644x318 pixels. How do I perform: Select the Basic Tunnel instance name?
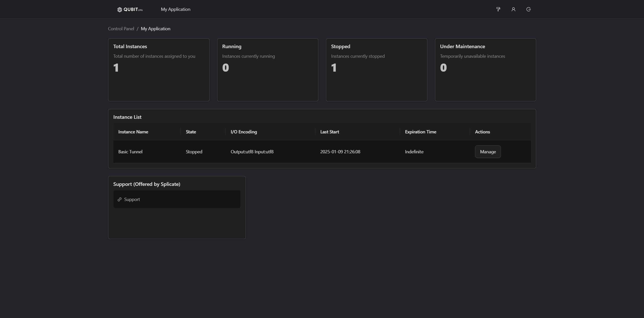point(130,152)
